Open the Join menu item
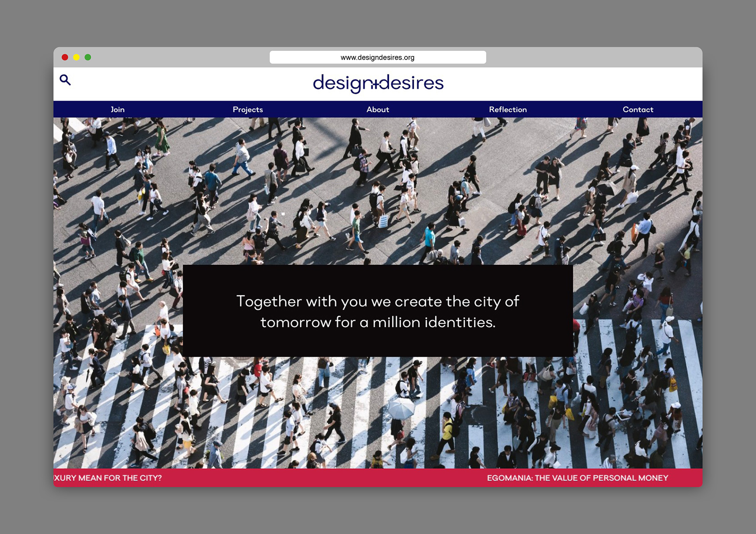Viewport: 756px width, 534px height. click(118, 109)
